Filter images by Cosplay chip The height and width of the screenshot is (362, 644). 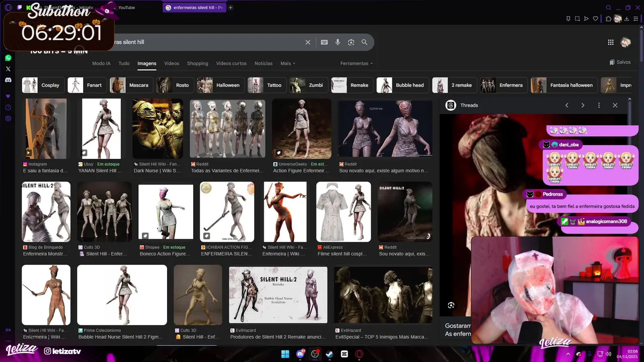click(43, 85)
